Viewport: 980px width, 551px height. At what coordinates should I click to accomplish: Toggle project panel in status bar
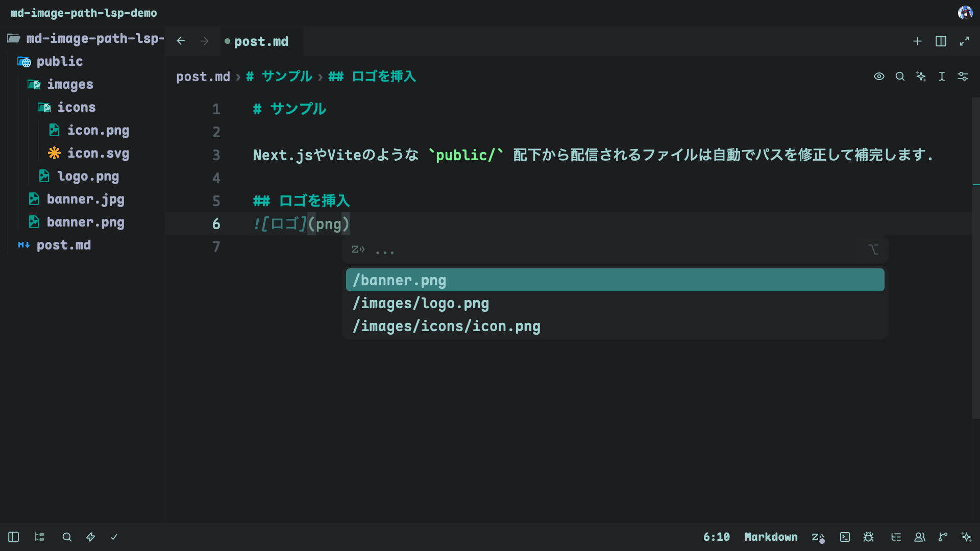click(14, 537)
